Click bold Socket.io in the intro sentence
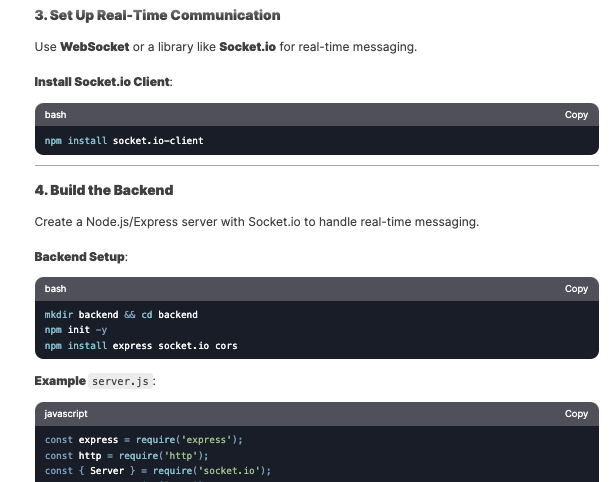Screen dimensions: 614x482 coord(247,47)
